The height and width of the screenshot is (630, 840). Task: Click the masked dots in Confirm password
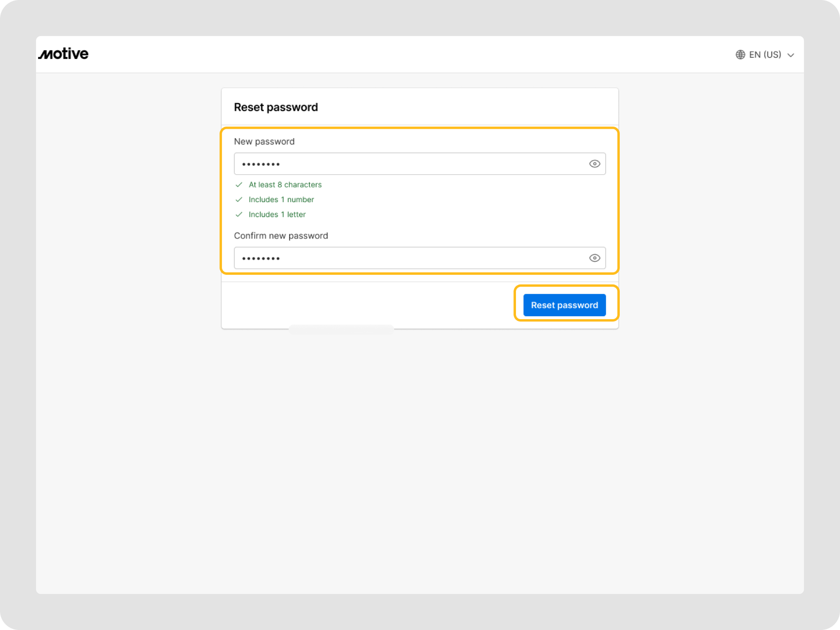pos(261,258)
